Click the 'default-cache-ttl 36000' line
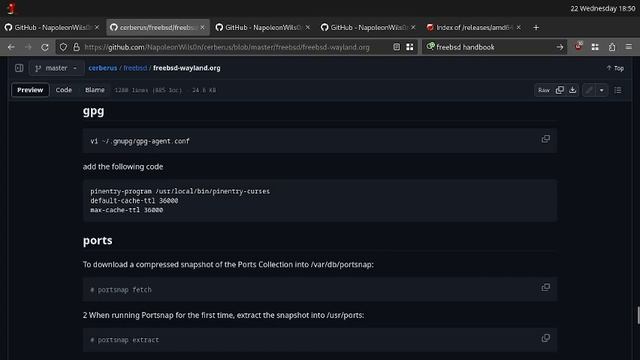This screenshot has height=360, width=640. point(134,200)
